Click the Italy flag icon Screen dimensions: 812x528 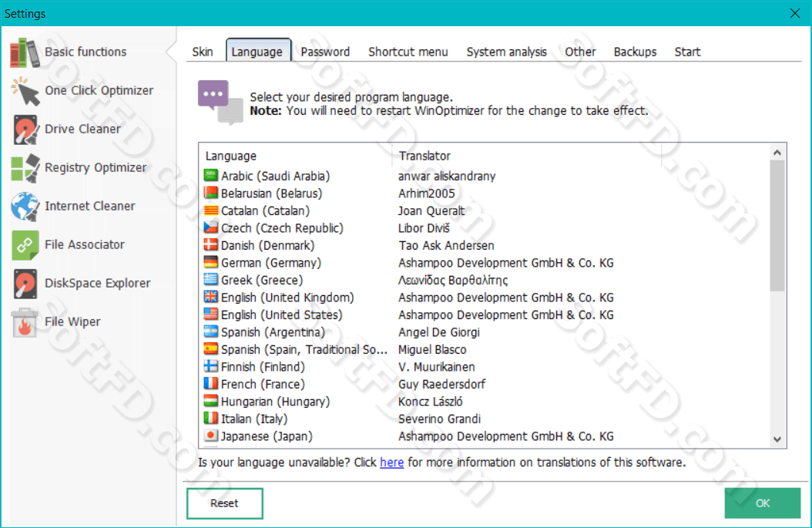(x=211, y=419)
